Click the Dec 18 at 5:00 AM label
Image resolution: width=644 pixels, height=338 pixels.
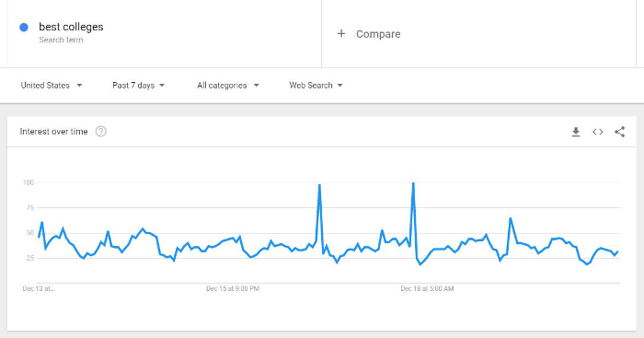coord(427,288)
